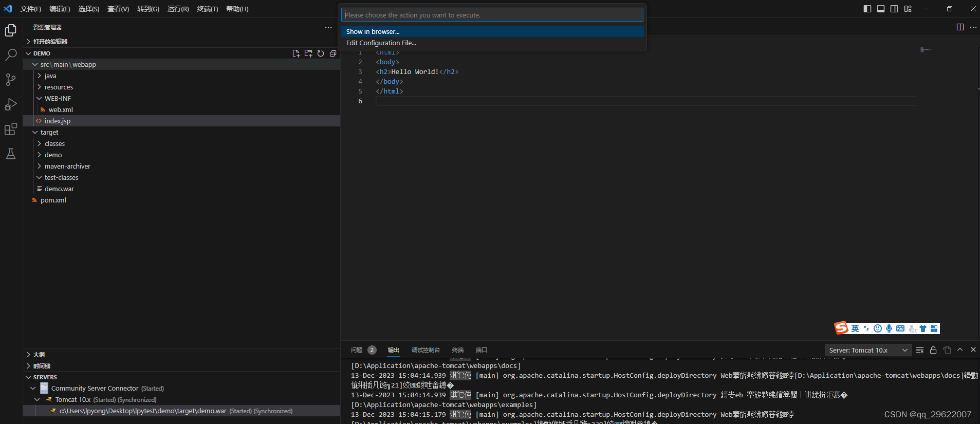Viewport: 980px width, 424px height.
Task: Open Sogou soft keyboard
Action: (x=900, y=328)
